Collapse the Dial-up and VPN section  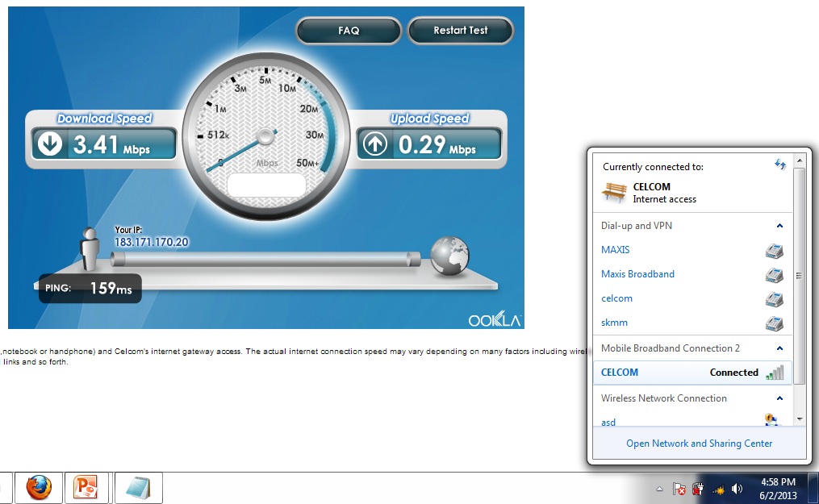point(779,226)
